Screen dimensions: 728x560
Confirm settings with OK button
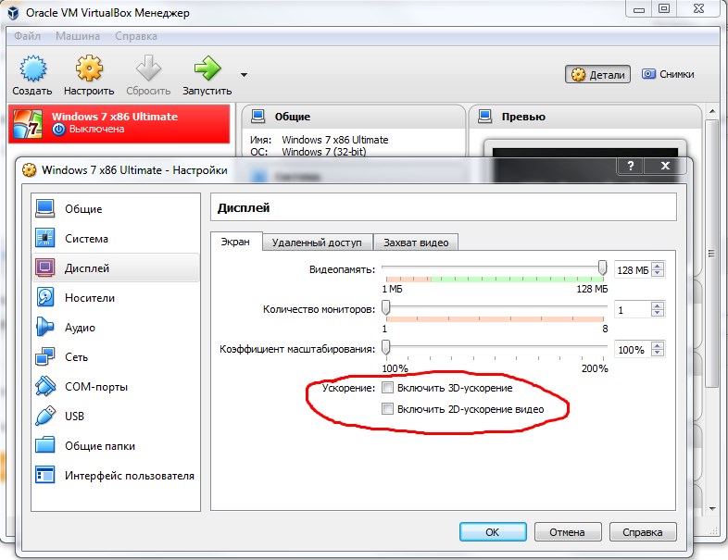pos(493,531)
